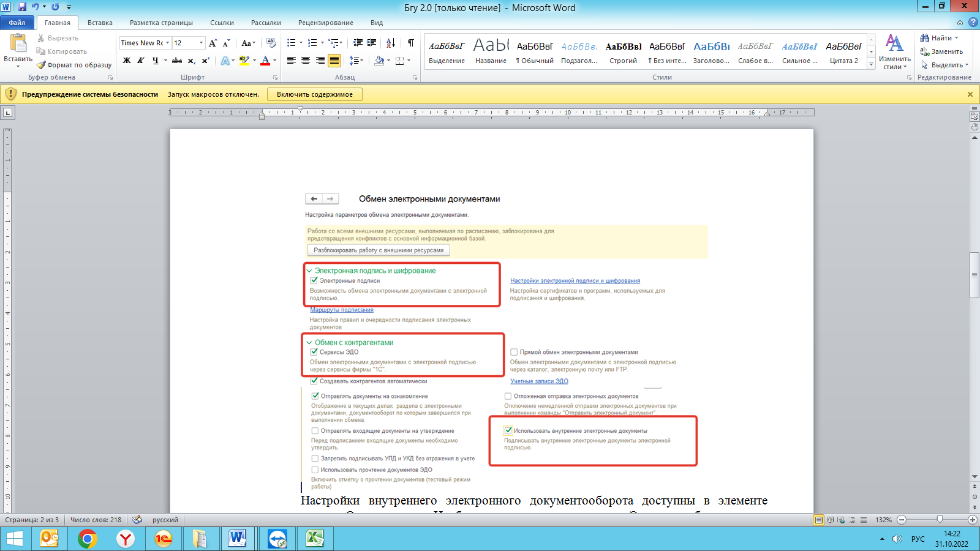Open the font name dropdown
This screenshot has height=551, width=980.
[x=167, y=43]
